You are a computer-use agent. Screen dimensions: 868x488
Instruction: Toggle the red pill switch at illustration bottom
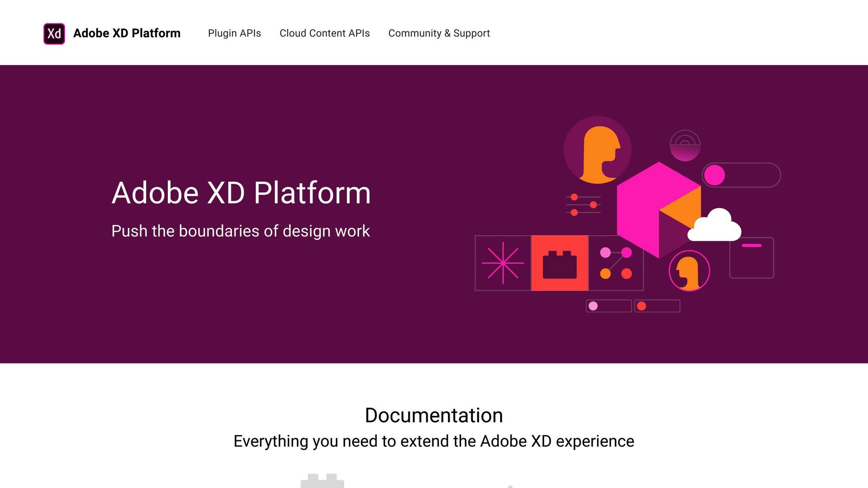click(657, 305)
